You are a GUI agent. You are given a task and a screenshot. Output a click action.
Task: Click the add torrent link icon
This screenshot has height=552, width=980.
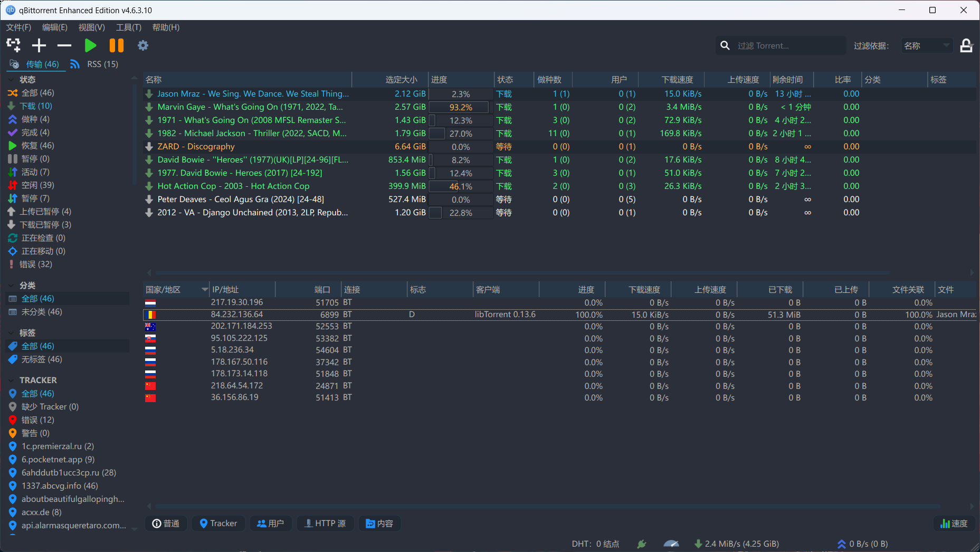[13, 45]
